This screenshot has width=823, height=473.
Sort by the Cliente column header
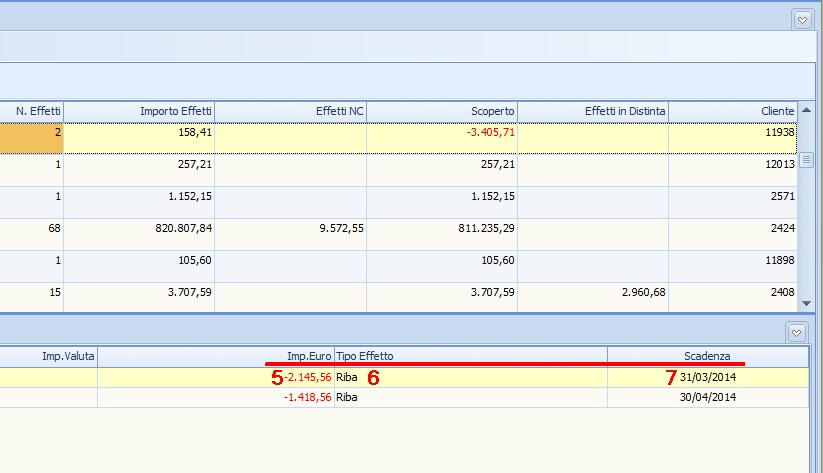[733, 111]
